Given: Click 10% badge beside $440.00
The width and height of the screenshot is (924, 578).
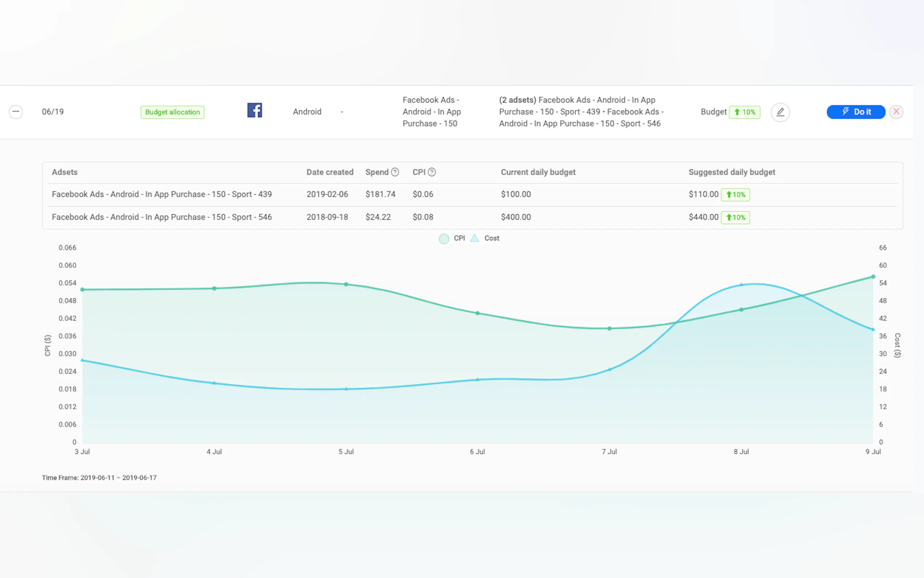Looking at the screenshot, I should click(x=735, y=218).
